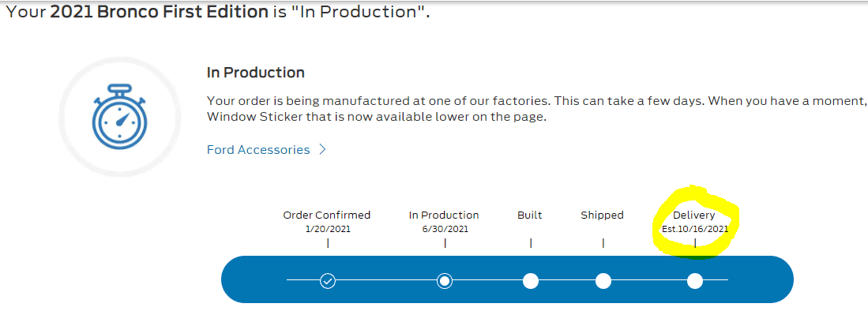868x326 pixels.
Task: Click the Delivery stage label
Action: tap(694, 215)
